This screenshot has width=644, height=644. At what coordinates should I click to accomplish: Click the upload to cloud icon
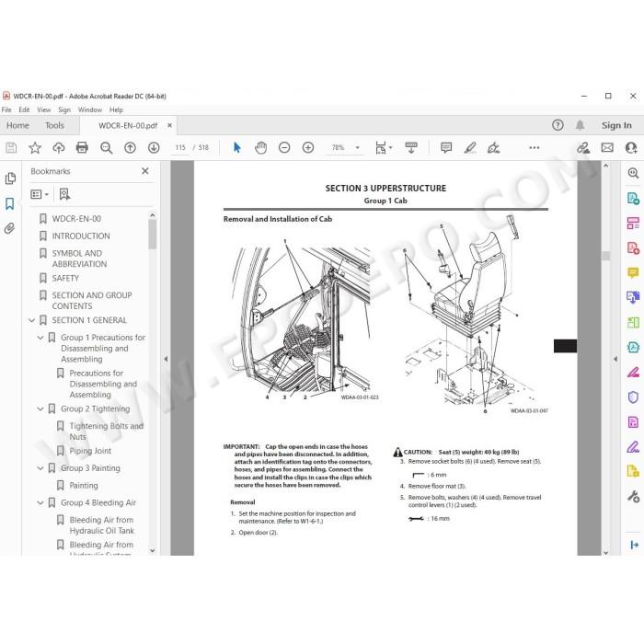(59, 147)
